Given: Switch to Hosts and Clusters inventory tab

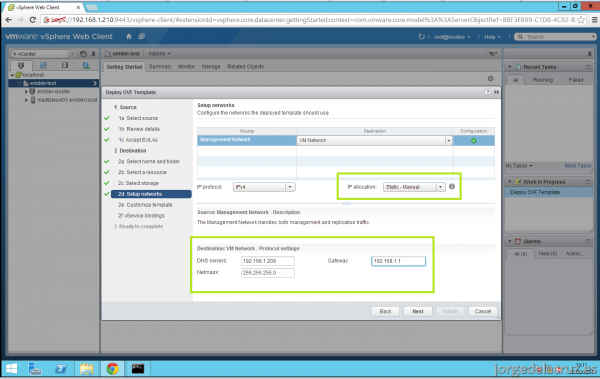Looking at the screenshot, I should click(x=21, y=65).
